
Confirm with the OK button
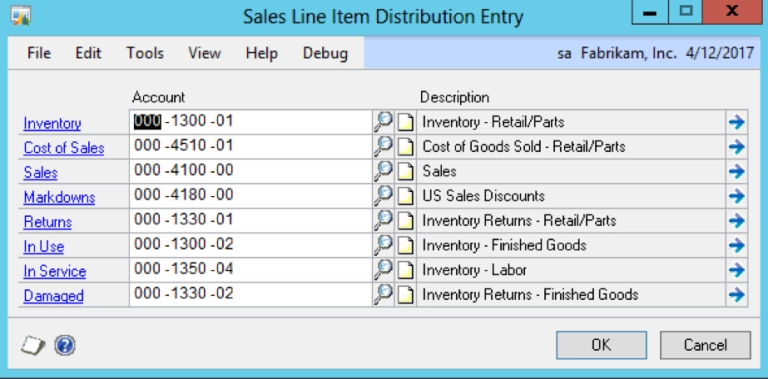tap(601, 345)
